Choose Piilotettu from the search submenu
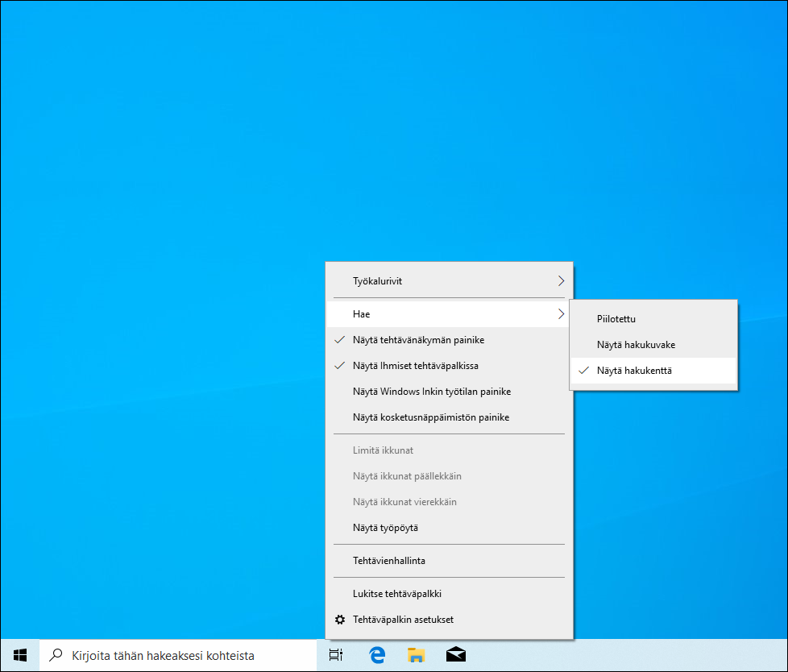Image resolution: width=788 pixels, height=672 pixels. coord(616,318)
